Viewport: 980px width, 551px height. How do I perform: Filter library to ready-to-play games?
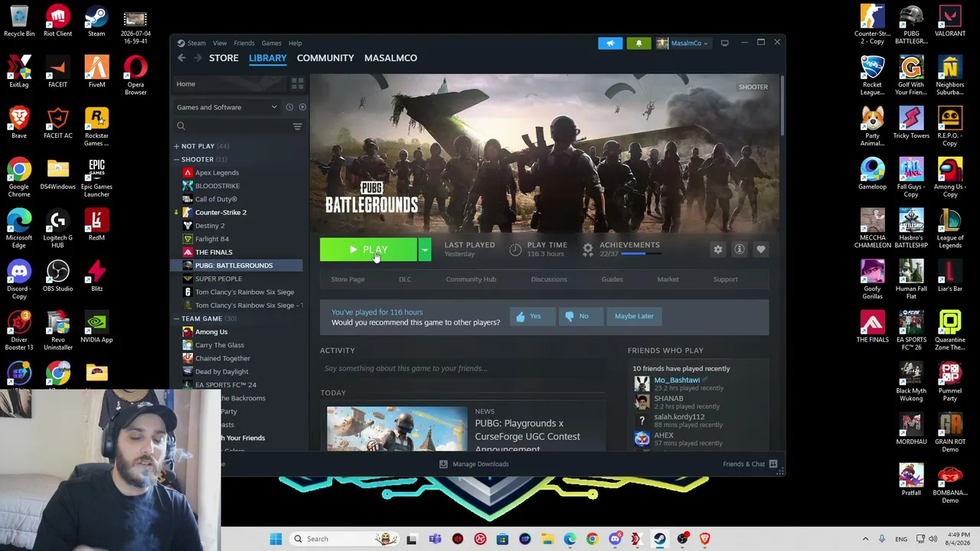click(302, 107)
